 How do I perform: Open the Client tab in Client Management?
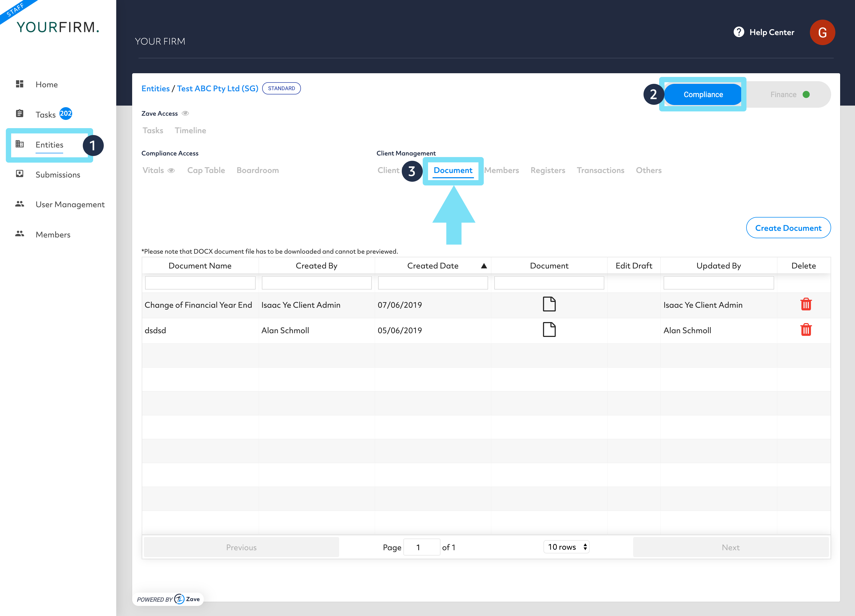[x=388, y=170]
